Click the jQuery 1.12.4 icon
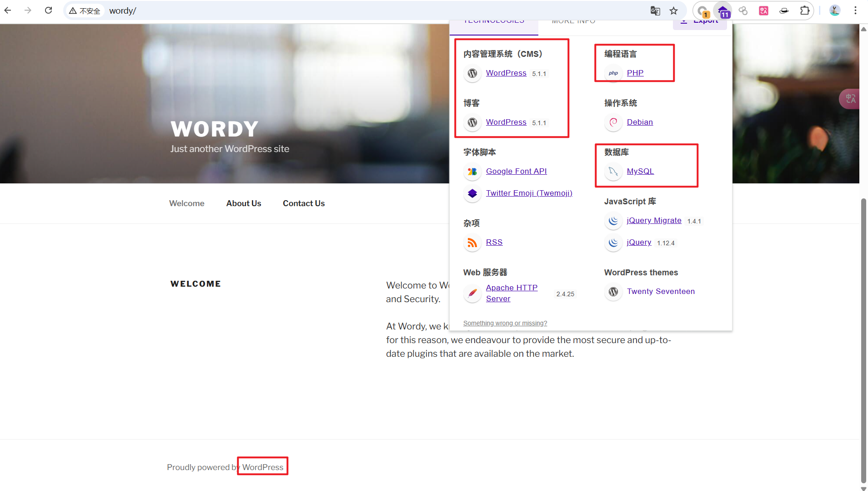Viewport: 868px width, 491px height. click(x=613, y=243)
